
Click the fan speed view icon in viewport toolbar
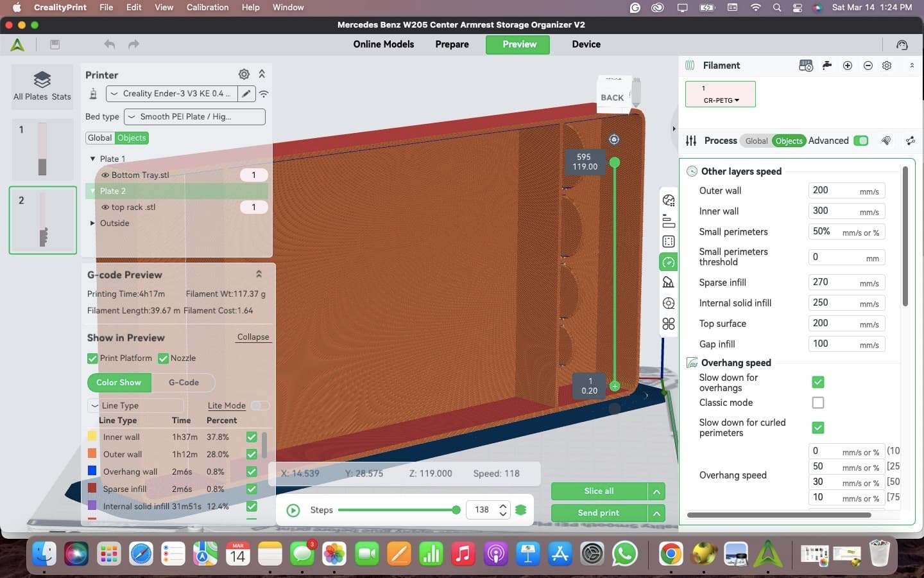(x=669, y=283)
